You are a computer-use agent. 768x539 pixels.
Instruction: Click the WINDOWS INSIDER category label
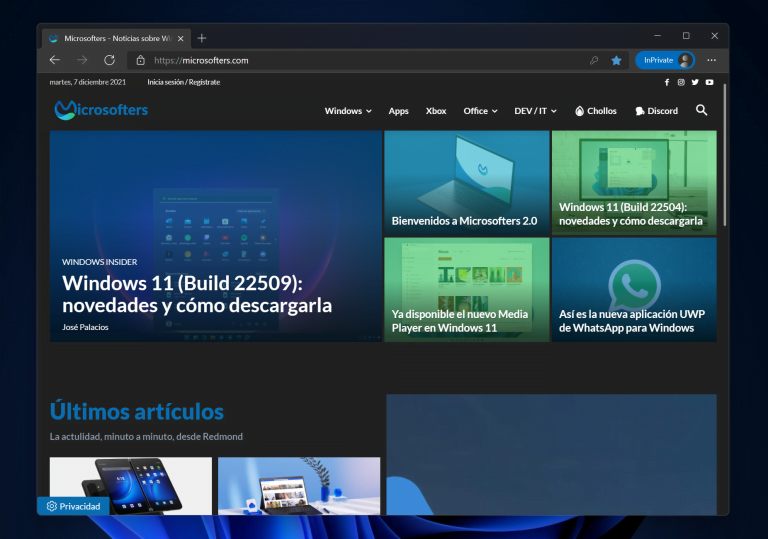pyautogui.click(x=99, y=262)
